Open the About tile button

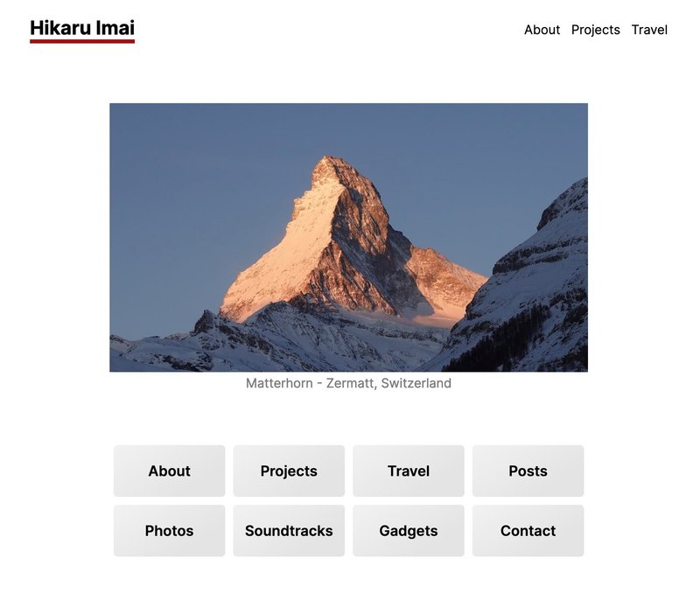pyautogui.click(x=169, y=471)
